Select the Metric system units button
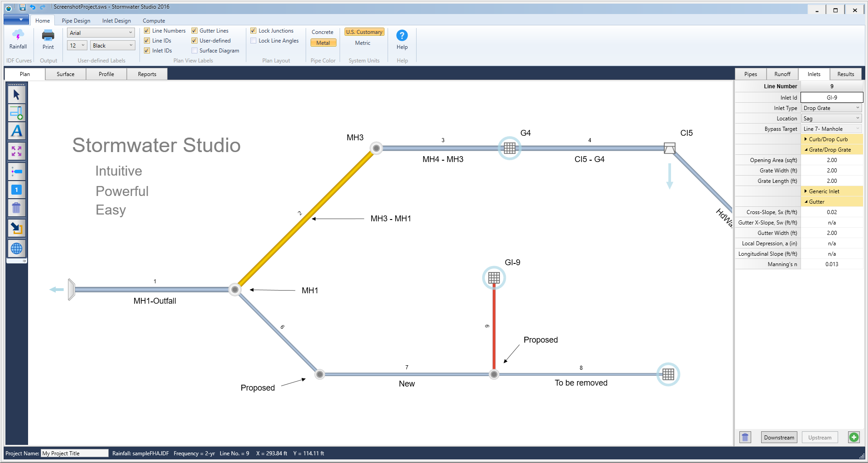868x463 pixels. pos(363,43)
